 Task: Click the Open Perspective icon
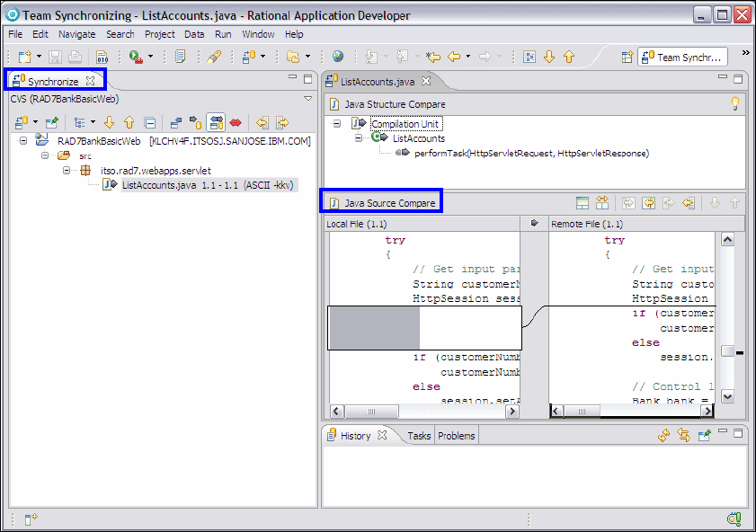tap(627, 57)
